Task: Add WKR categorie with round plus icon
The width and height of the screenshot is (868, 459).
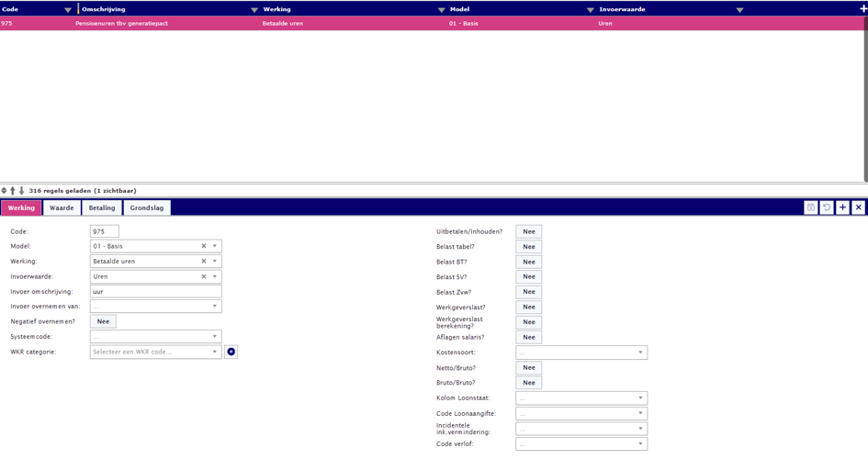Action: 231,352
